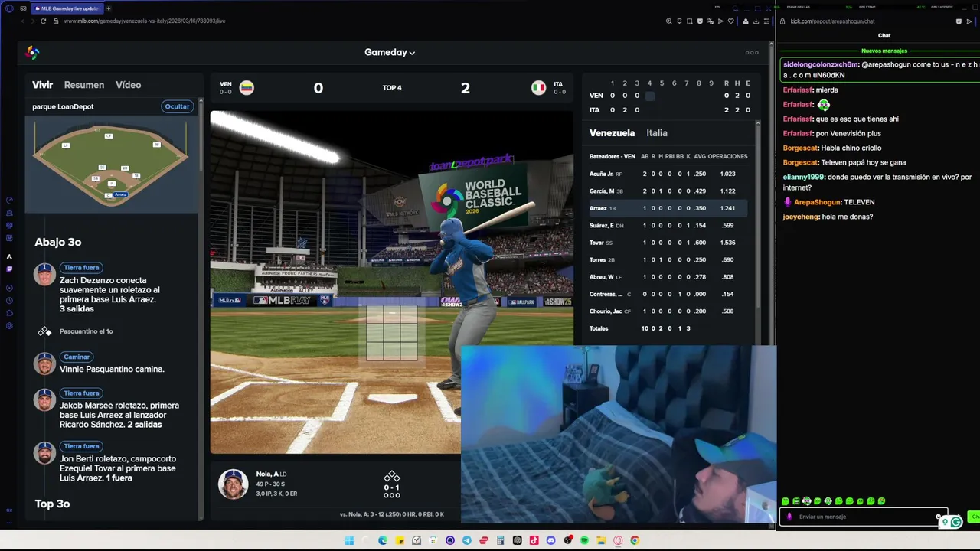This screenshot has width=980, height=551.
Task: Open the Easy Setup sliders icon in browser toolbar
Action: (766, 21)
